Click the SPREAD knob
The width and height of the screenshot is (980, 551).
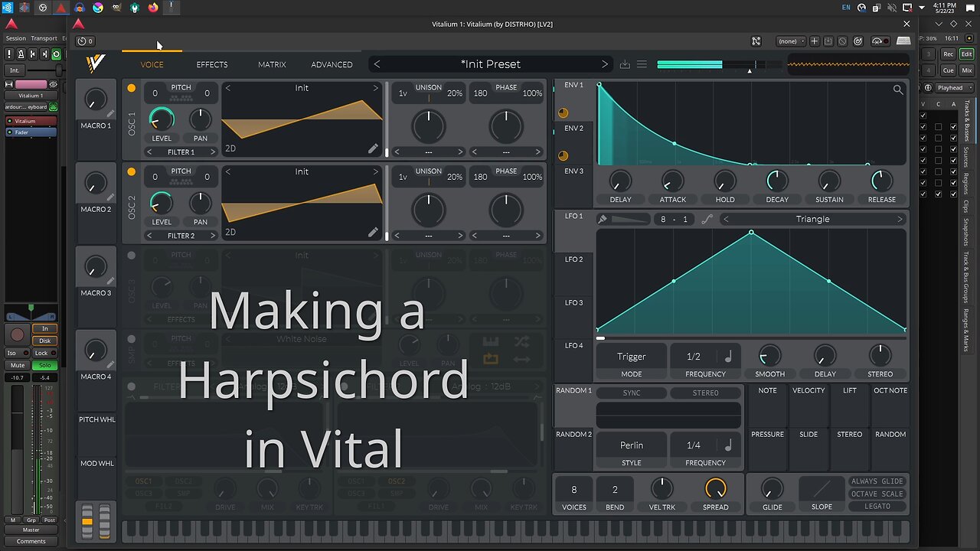pos(715,489)
